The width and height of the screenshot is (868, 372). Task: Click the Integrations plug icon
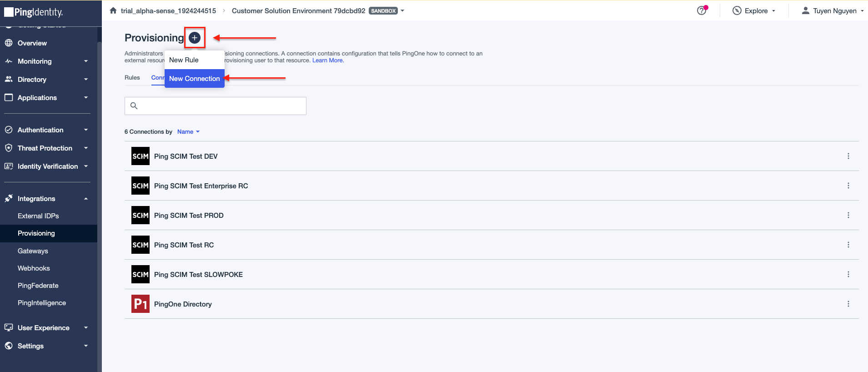click(9, 198)
